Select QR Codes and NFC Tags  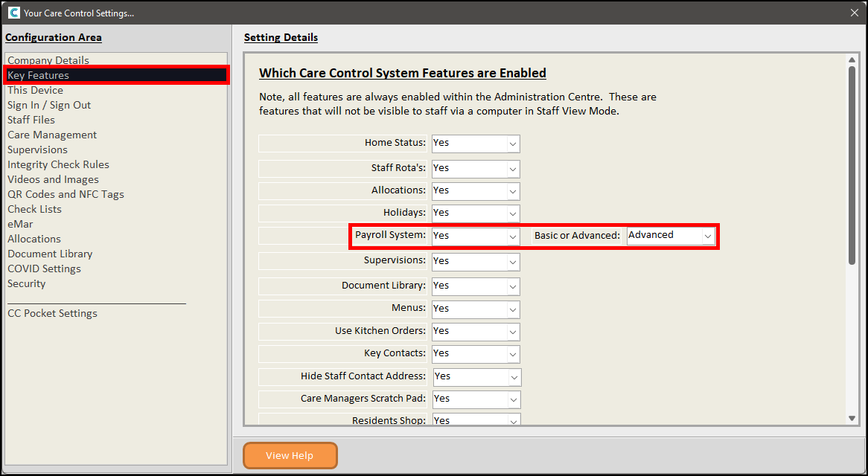point(66,194)
